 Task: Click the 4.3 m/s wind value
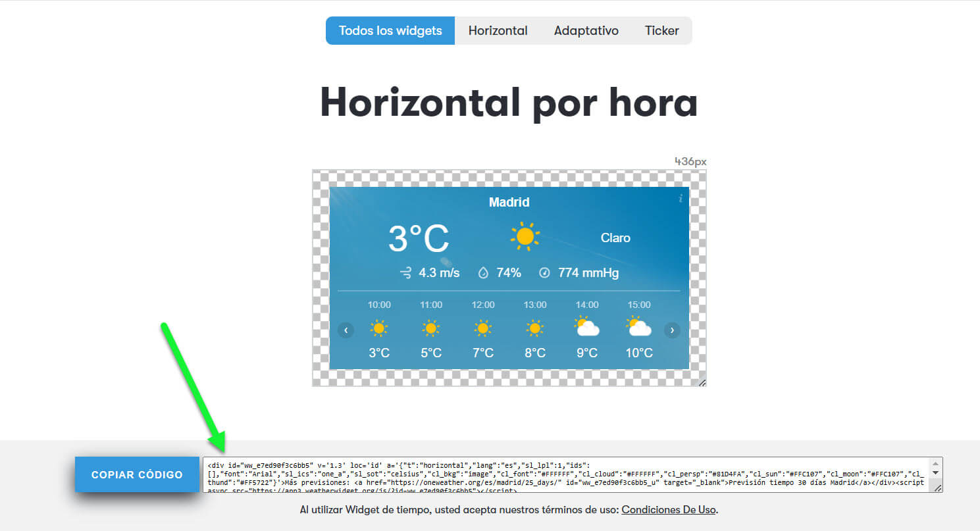439,272
